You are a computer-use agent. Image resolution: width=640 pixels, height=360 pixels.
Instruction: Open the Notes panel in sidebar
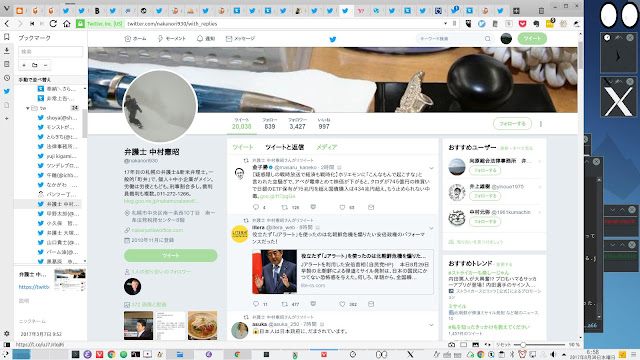pos(7,64)
